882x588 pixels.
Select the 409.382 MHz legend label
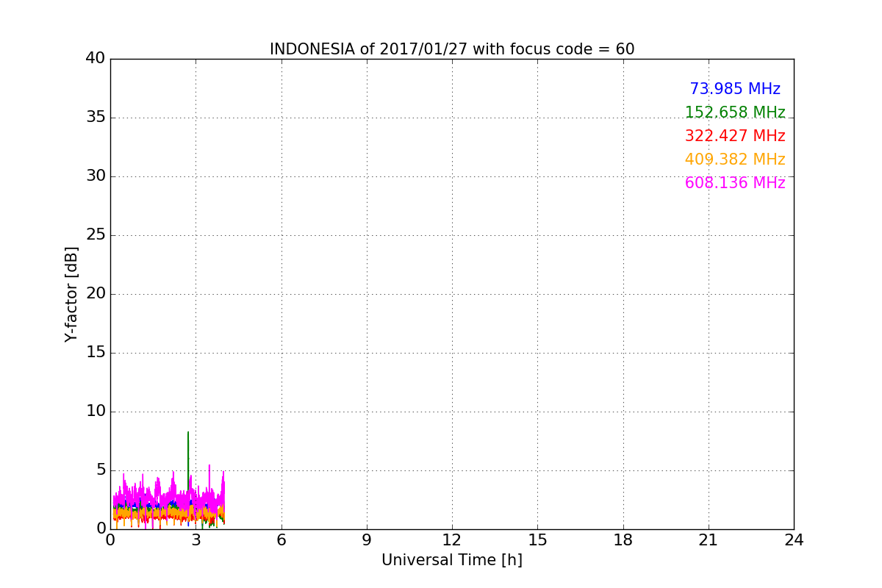tap(735, 159)
